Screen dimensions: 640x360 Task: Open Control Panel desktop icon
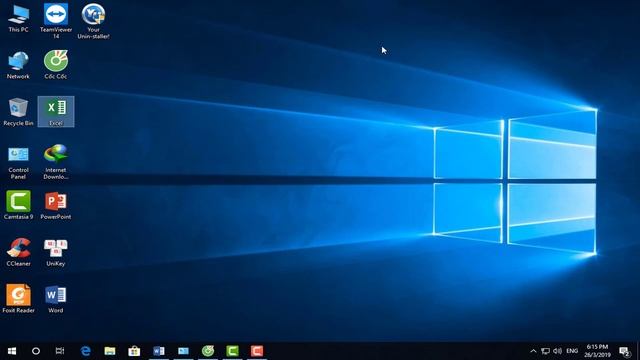point(18,163)
